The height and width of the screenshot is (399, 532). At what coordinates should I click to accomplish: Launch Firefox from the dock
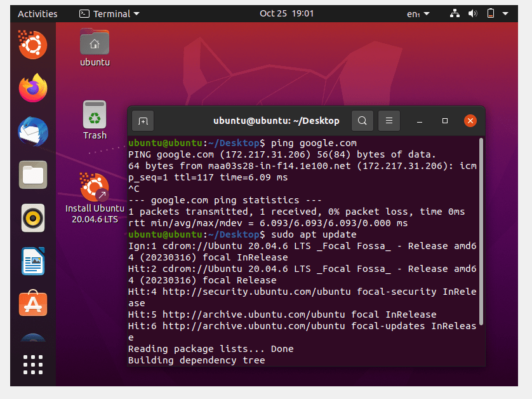[x=33, y=88]
